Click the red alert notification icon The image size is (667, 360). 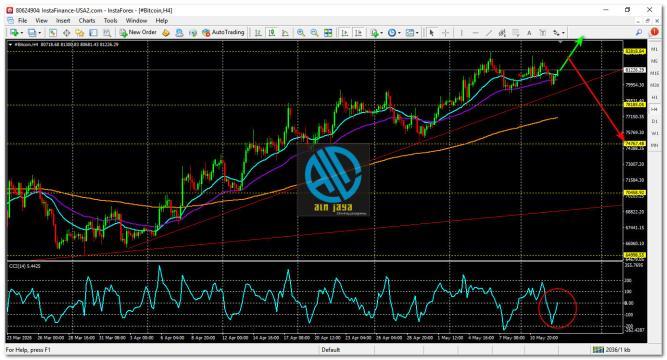point(654,32)
